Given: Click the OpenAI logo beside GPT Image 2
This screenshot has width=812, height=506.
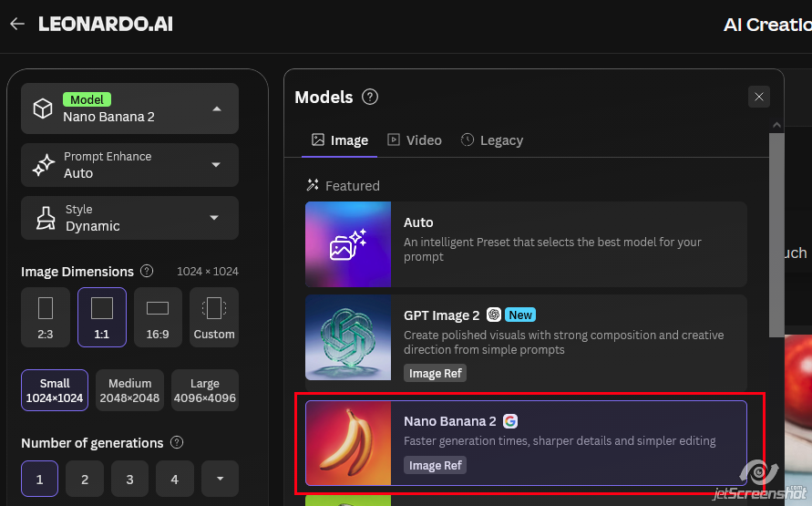Looking at the screenshot, I should tap(494, 315).
